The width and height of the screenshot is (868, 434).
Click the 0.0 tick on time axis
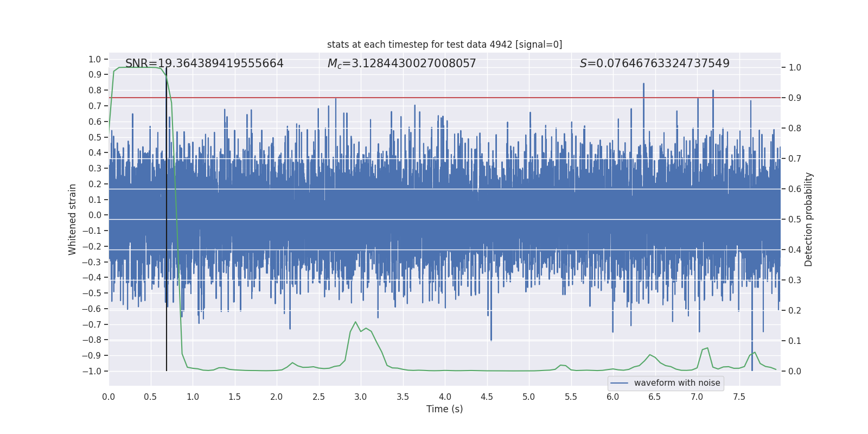coord(108,397)
